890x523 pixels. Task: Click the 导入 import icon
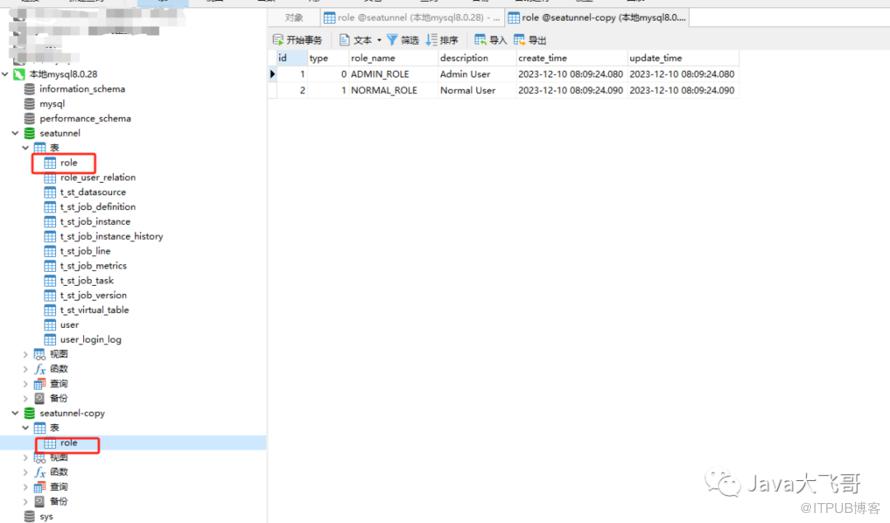(x=480, y=40)
